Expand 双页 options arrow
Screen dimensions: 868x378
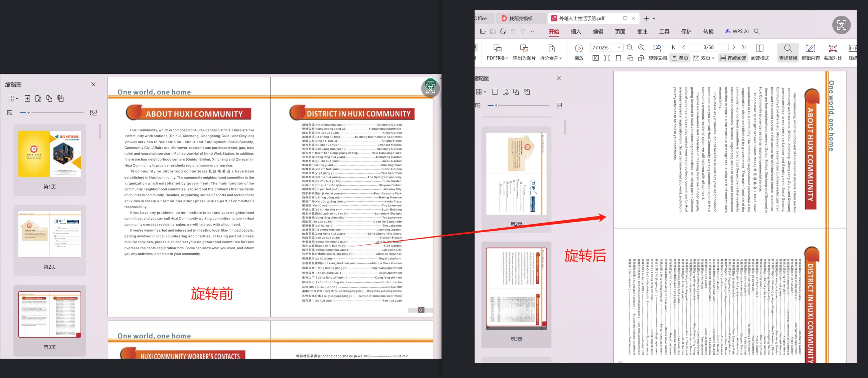713,59
